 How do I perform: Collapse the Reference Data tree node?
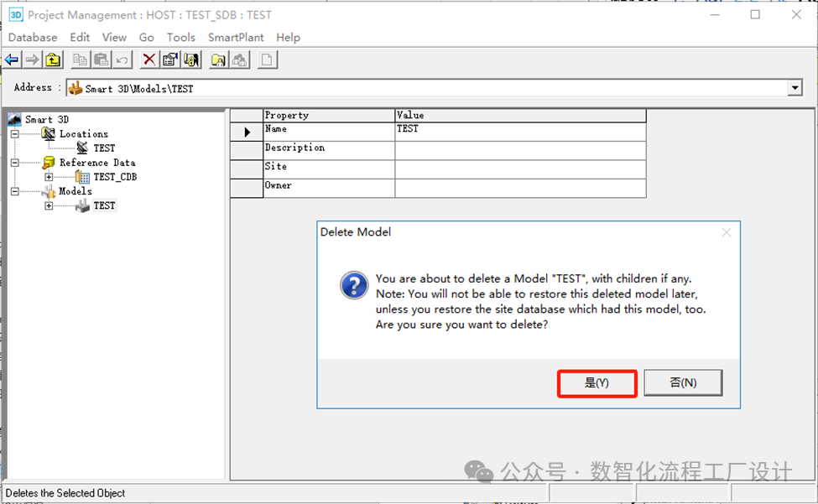(14, 163)
